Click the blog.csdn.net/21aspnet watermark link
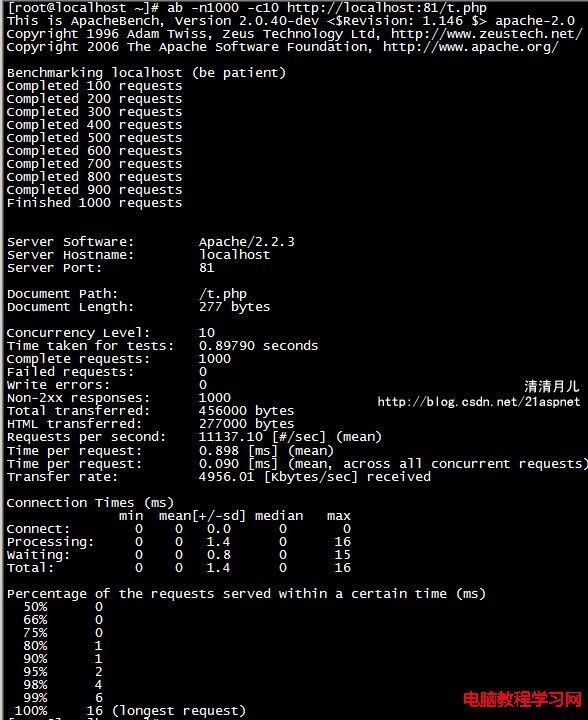 coord(479,402)
